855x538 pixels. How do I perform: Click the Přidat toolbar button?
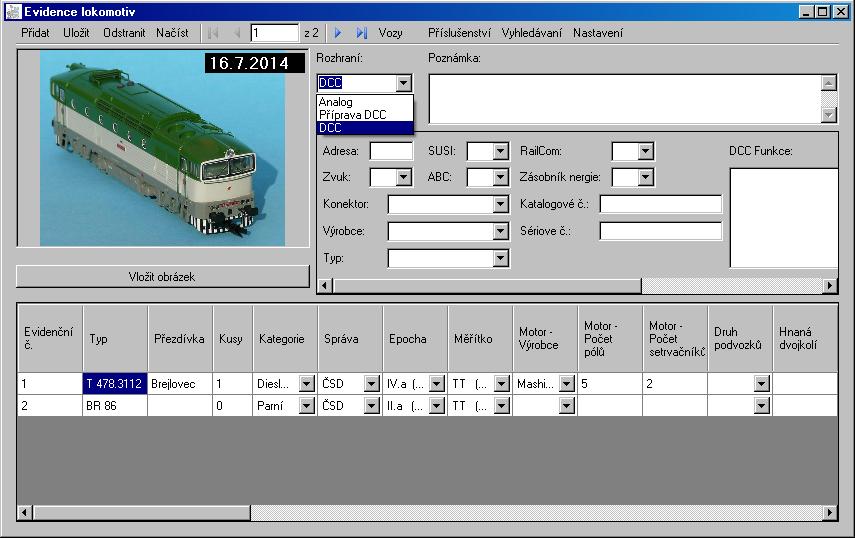[x=35, y=33]
